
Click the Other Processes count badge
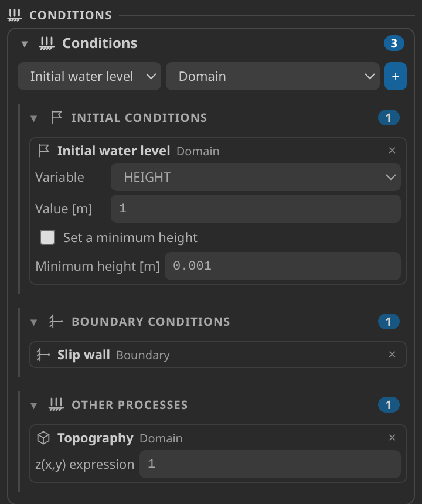point(389,405)
